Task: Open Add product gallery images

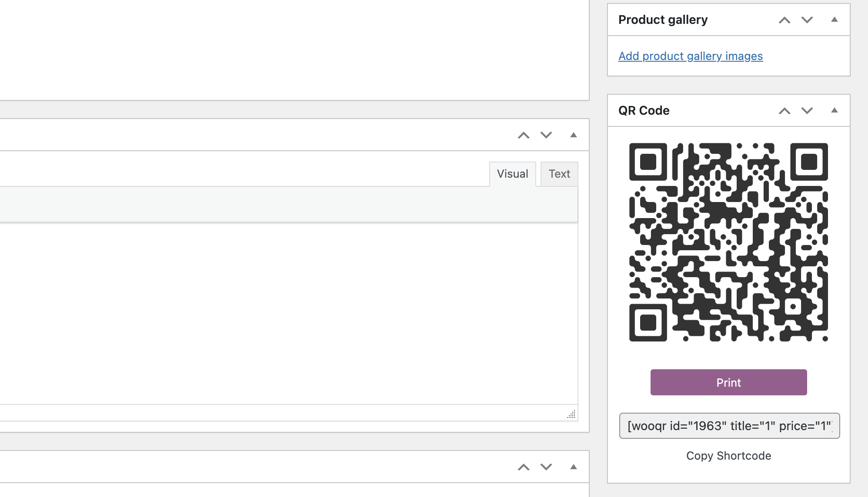Action: [x=691, y=56]
